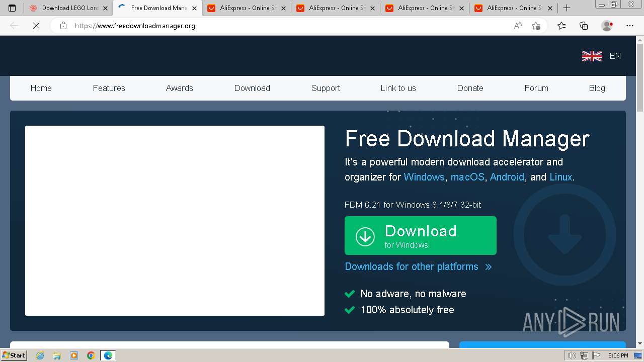The width and height of the screenshot is (644, 362).
Task: Open the Read aloud icon in the address bar
Action: click(518, 26)
